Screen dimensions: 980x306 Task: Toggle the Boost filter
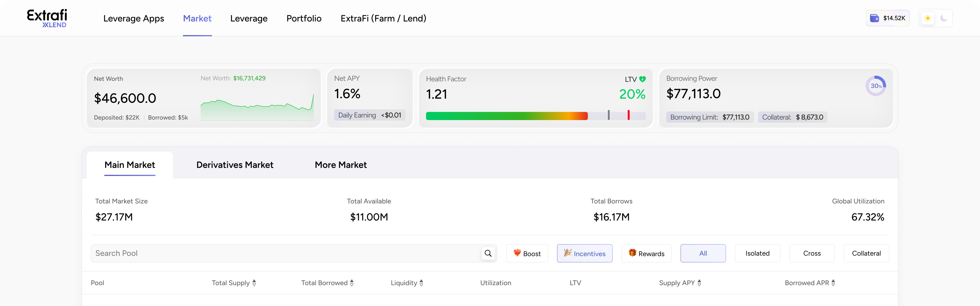[x=527, y=253]
